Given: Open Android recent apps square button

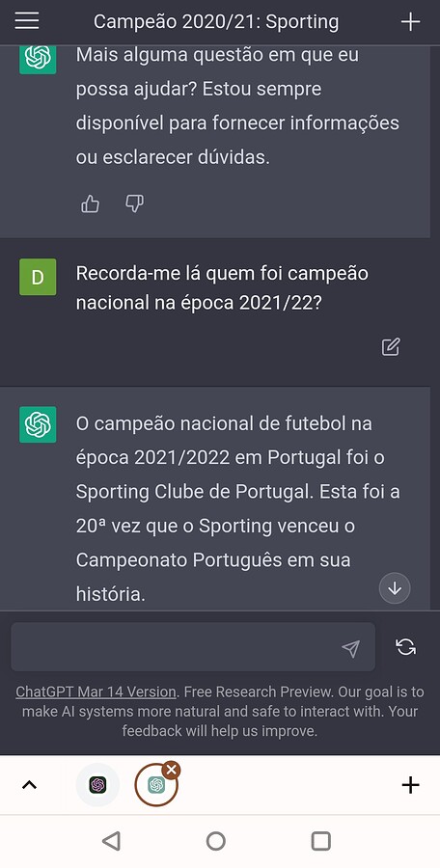Looking at the screenshot, I should click(321, 841).
